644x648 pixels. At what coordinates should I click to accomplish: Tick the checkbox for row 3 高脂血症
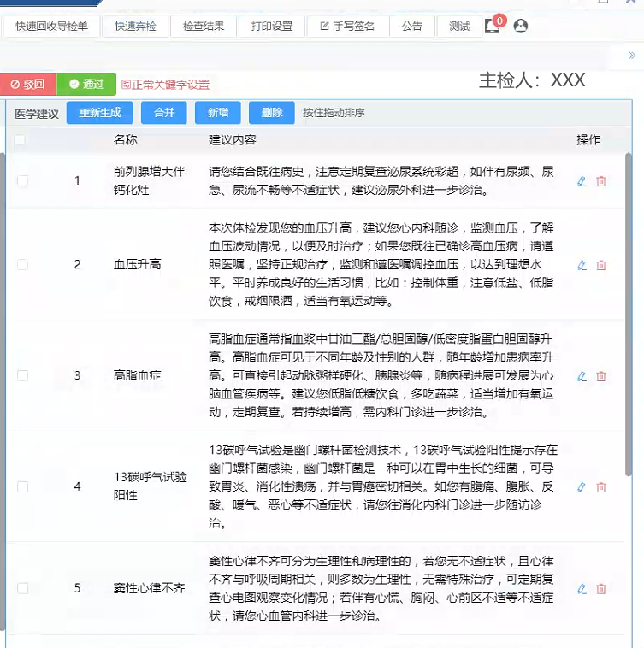tap(23, 375)
